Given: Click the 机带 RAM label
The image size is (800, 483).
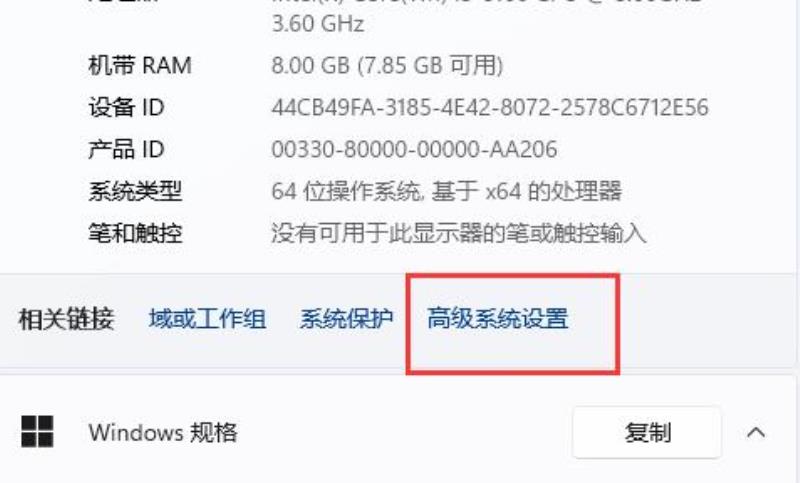Looking at the screenshot, I should [140, 65].
